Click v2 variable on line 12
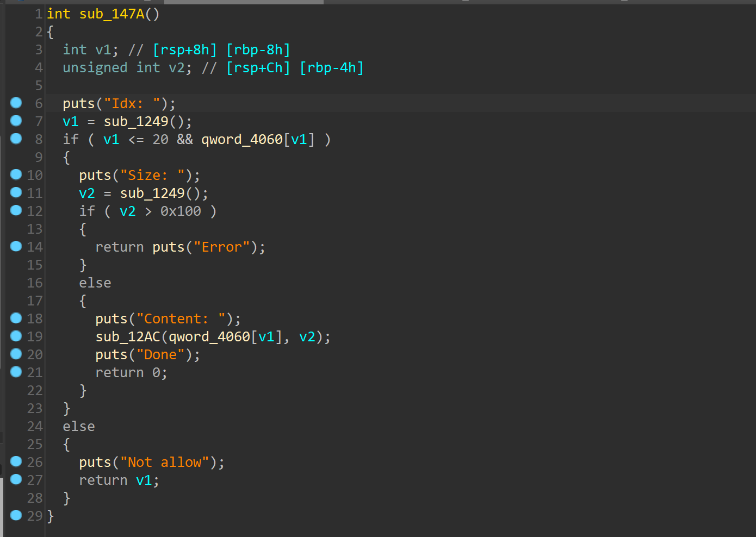 point(128,211)
